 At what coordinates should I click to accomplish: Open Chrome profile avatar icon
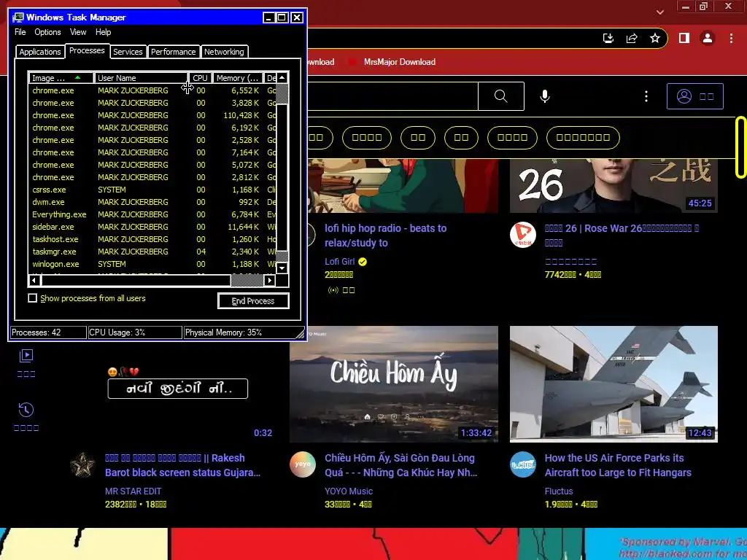pyautogui.click(x=708, y=38)
